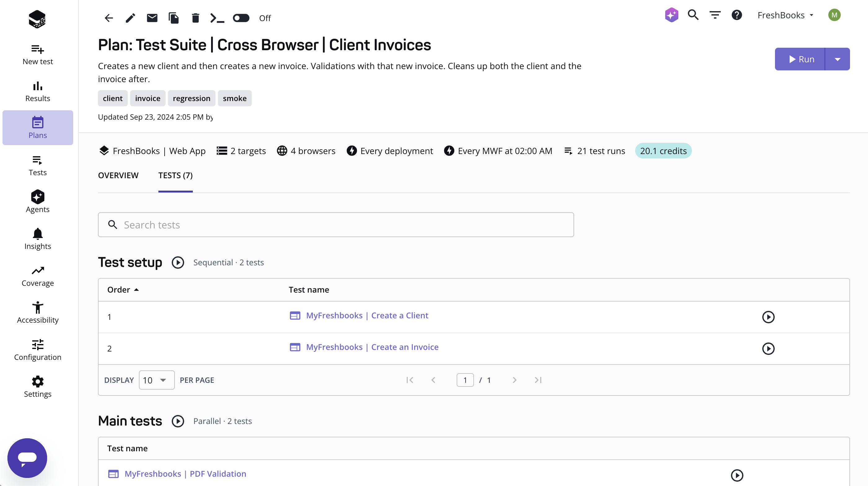Edit the plan with the pencil icon
The image size is (868, 486).
131,18
